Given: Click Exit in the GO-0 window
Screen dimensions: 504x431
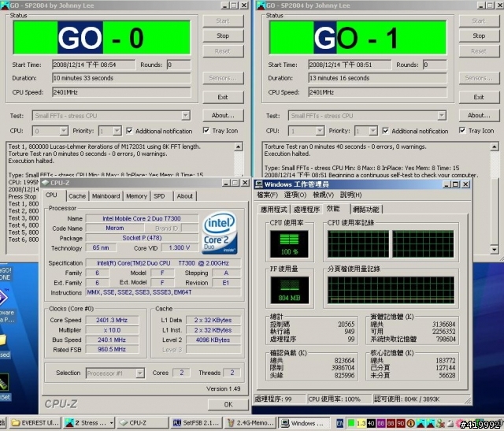Looking at the screenshot, I should pyautogui.click(x=223, y=97).
